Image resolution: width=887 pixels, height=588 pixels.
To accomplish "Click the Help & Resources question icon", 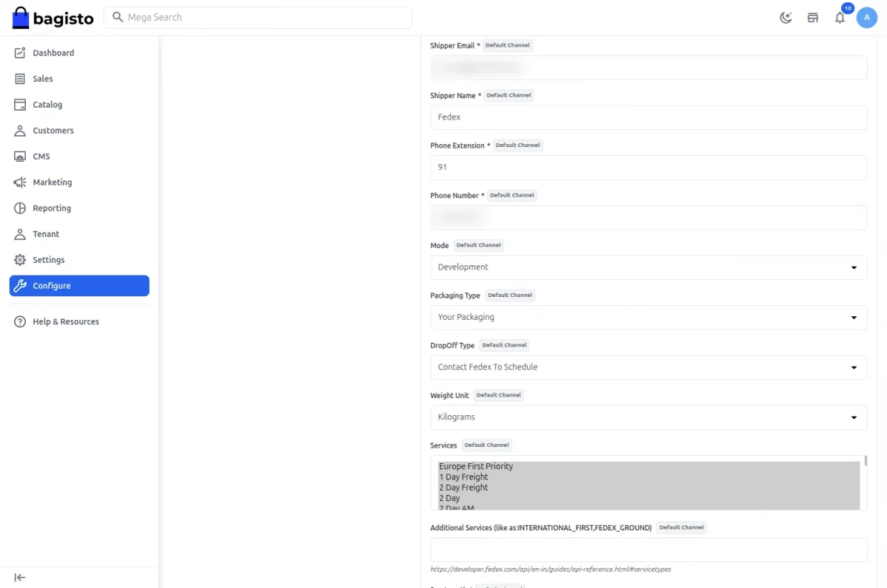I will tap(20, 322).
